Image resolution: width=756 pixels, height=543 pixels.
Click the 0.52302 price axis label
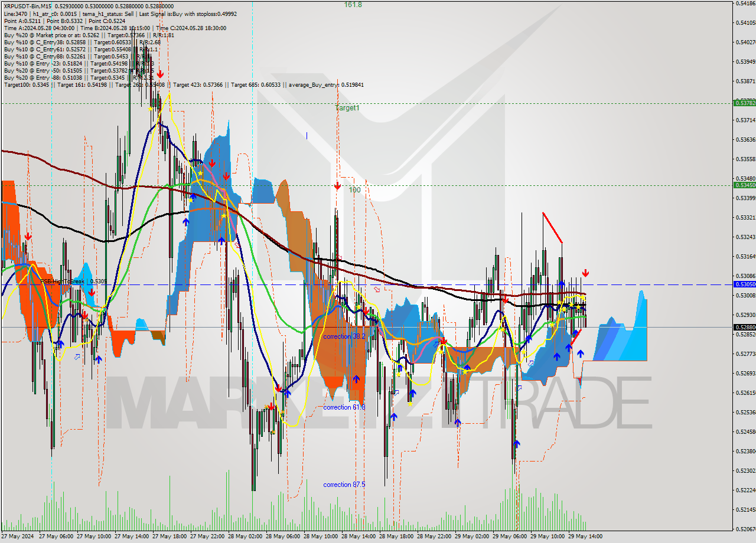746,470
